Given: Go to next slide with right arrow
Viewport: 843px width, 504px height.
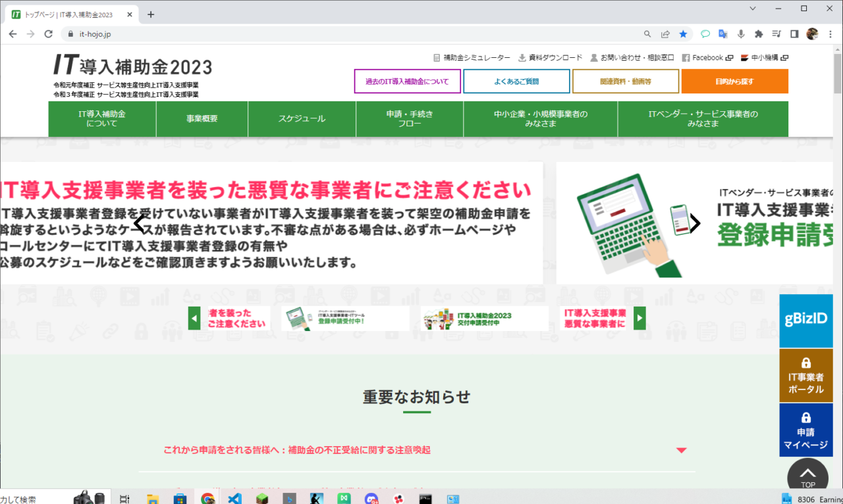Looking at the screenshot, I should (x=695, y=224).
